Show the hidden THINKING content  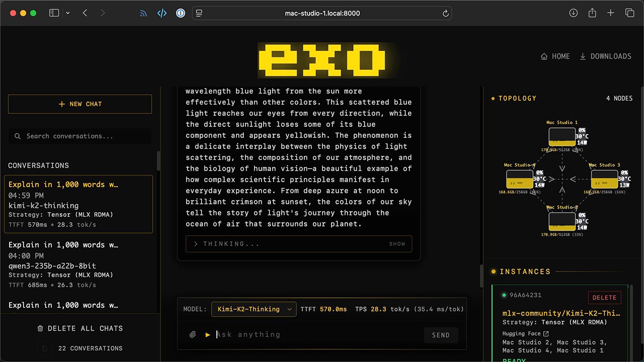click(397, 244)
